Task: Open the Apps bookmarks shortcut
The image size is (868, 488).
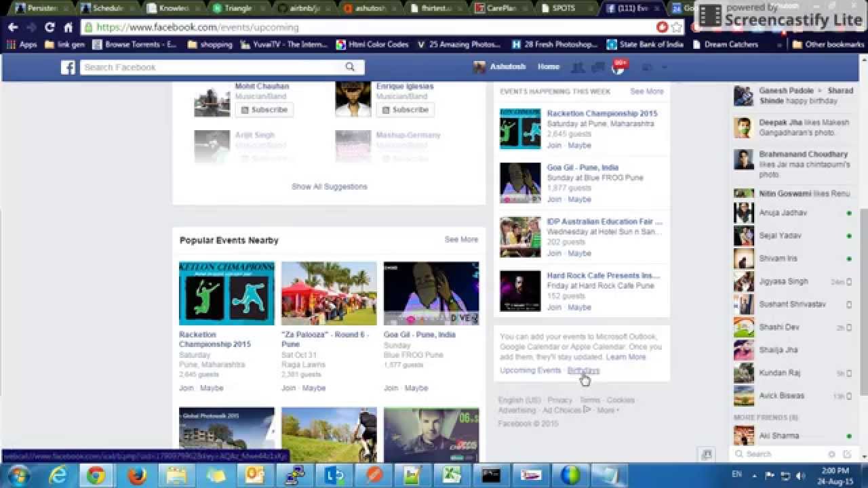Action: 21,44
